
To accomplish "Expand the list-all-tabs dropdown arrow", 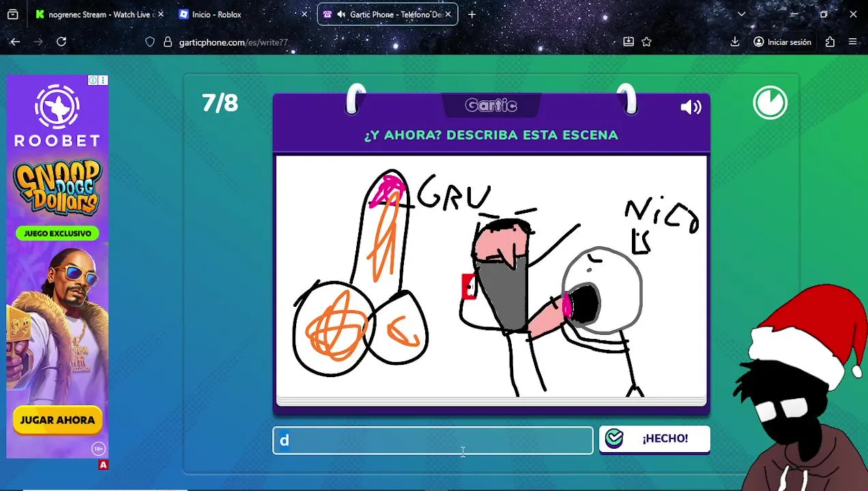I will click(x=741, y=14).
